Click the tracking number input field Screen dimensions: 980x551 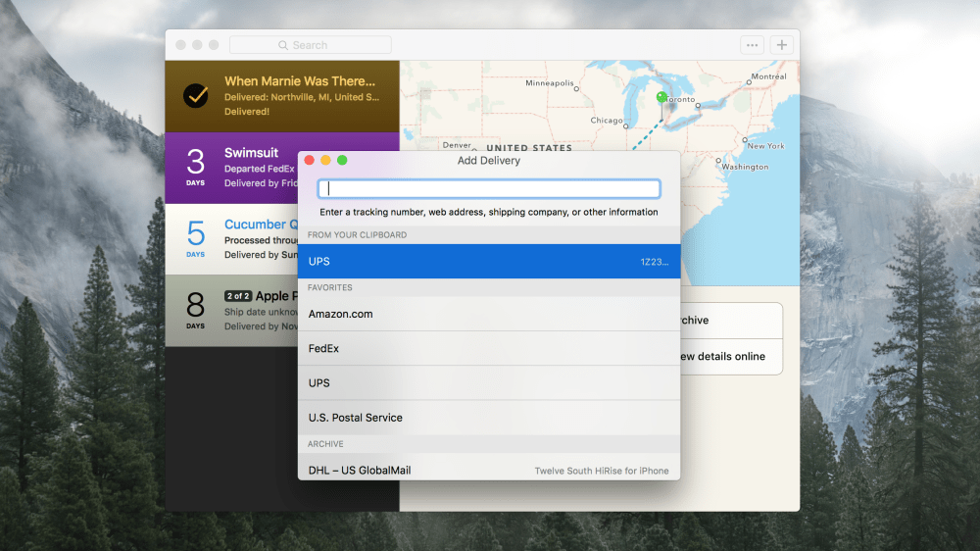coord(488,189)
